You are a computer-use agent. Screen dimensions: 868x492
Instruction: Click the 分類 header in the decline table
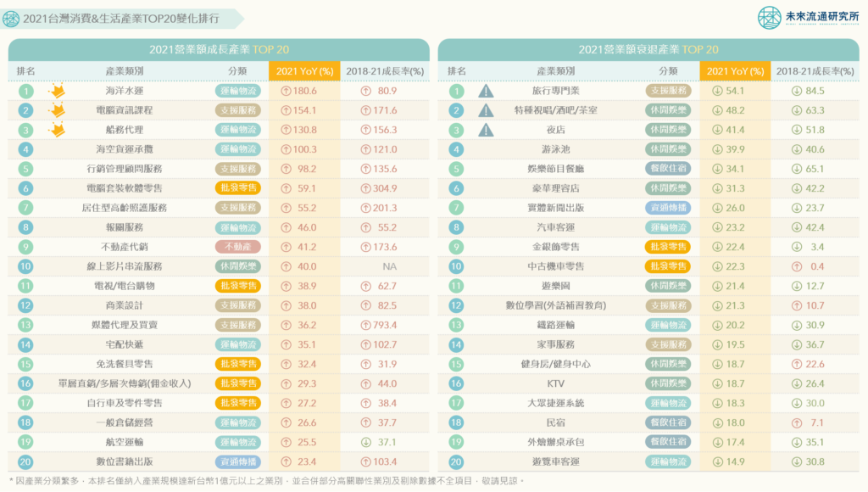pyautogui.click(x=668, y=71)
